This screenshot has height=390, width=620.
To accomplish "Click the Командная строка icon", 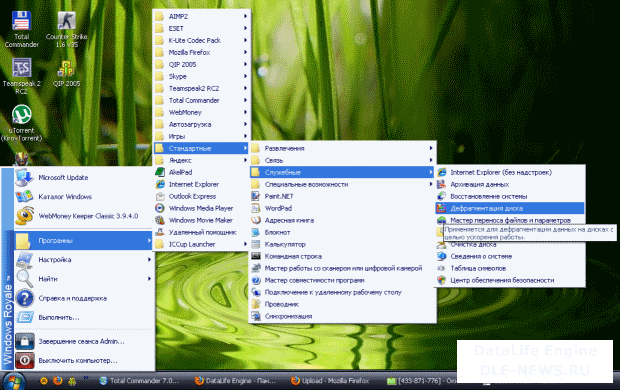I will point(256,256).
